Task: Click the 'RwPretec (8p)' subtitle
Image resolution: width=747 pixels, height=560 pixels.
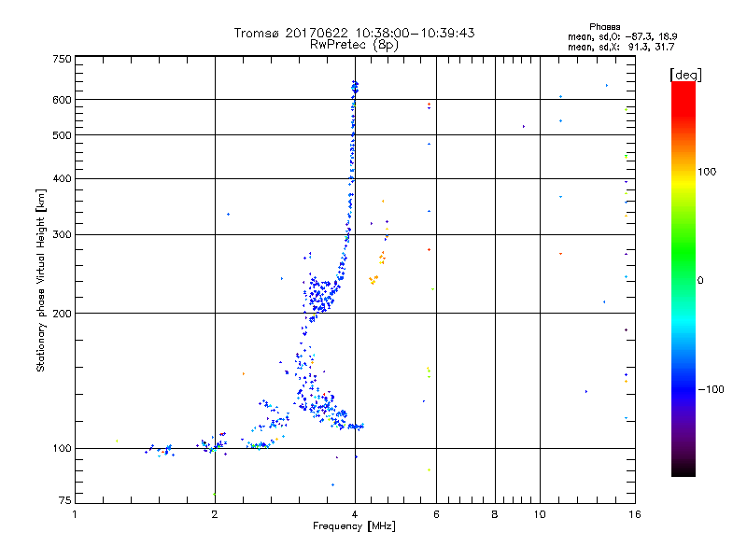Action: pos(355,45)
